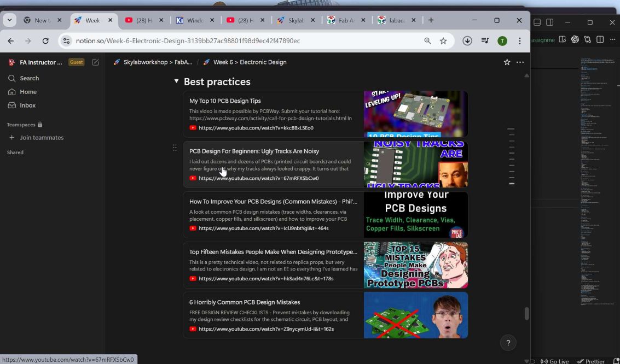
Task: Switch to the Windows browser tab
Action: [x=195, y=20]
